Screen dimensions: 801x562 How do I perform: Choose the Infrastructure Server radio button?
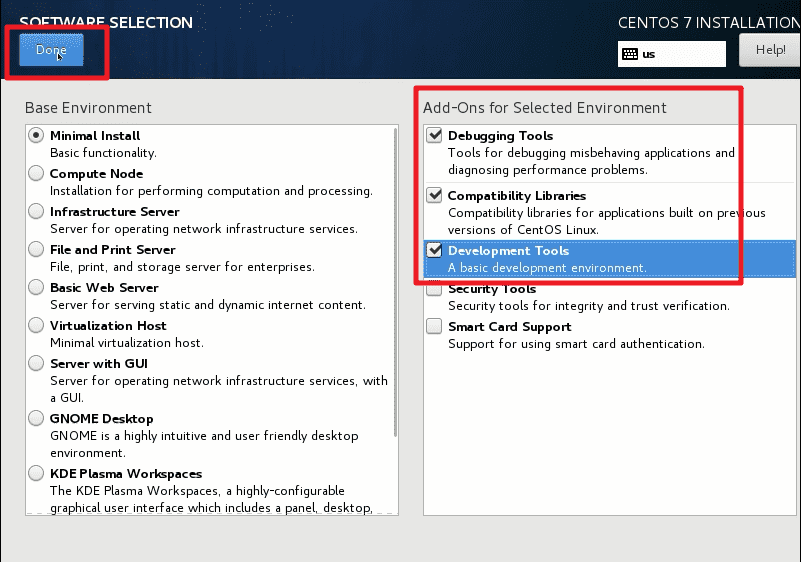tap(36, 211)
